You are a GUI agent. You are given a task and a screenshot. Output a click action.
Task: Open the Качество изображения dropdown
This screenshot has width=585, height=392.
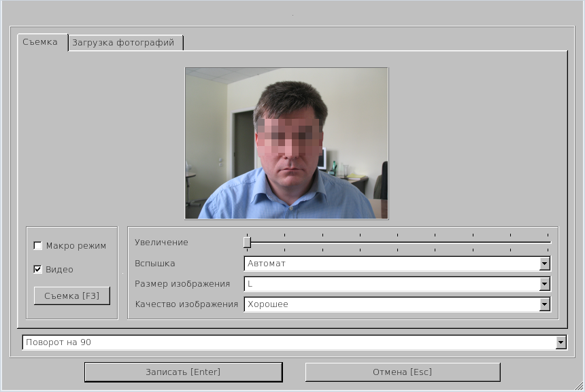397,304
